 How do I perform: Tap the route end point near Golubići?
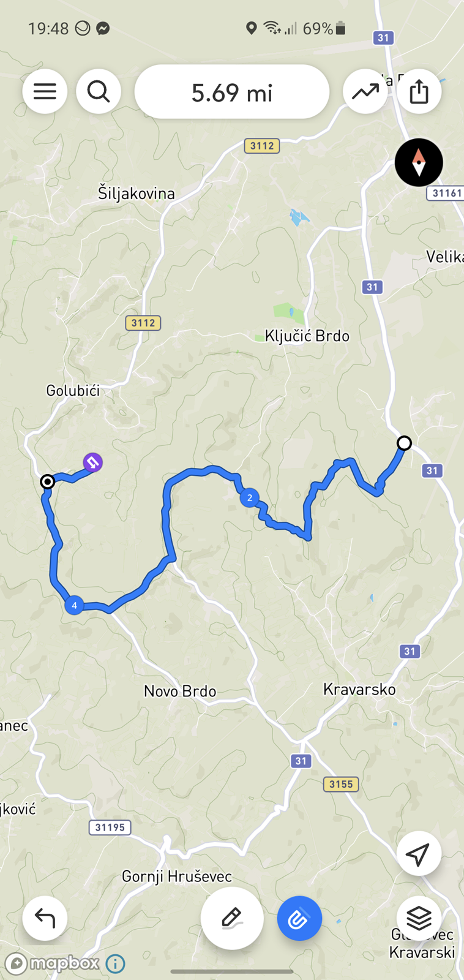[47, 482]
